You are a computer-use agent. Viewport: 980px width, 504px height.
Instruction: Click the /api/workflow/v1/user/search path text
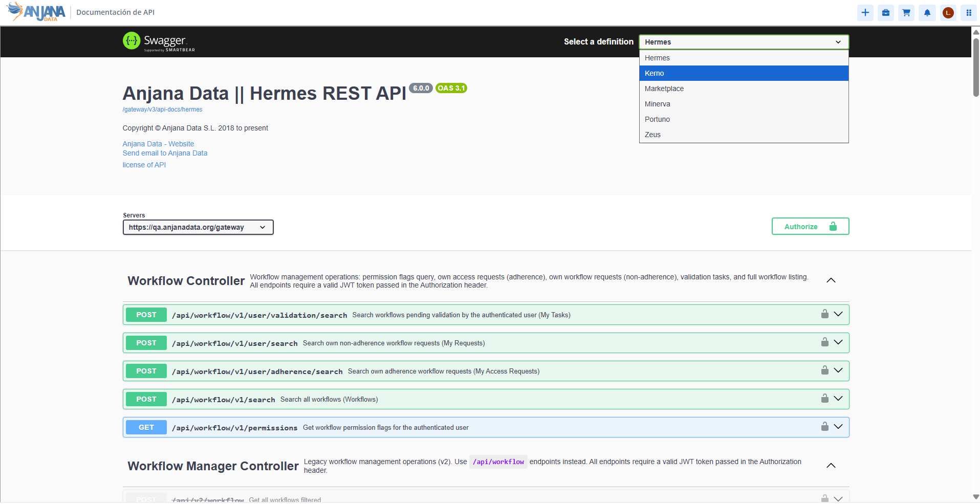[x=235, y=343]
